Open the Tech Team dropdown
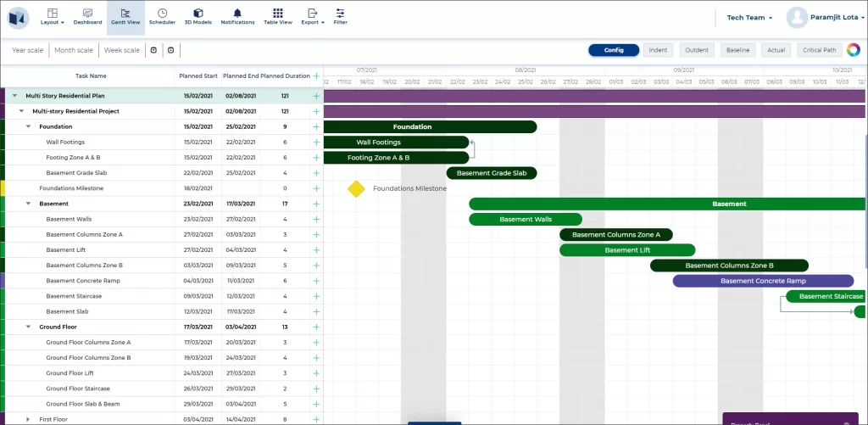 point(749,18)
